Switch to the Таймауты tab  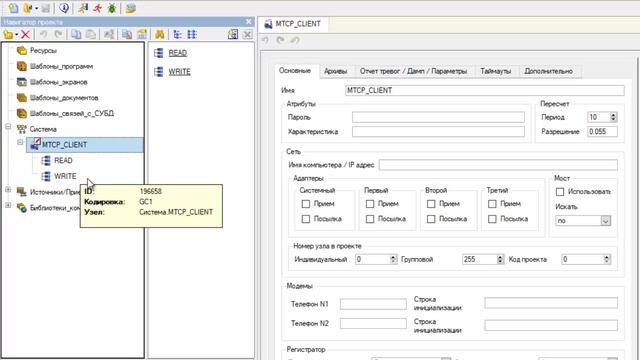(496, 71)
